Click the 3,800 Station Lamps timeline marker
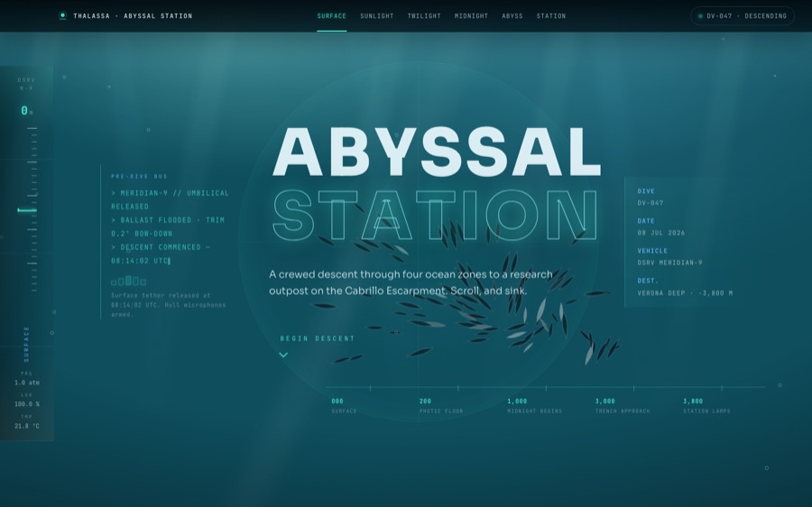 tap(706, 405)
